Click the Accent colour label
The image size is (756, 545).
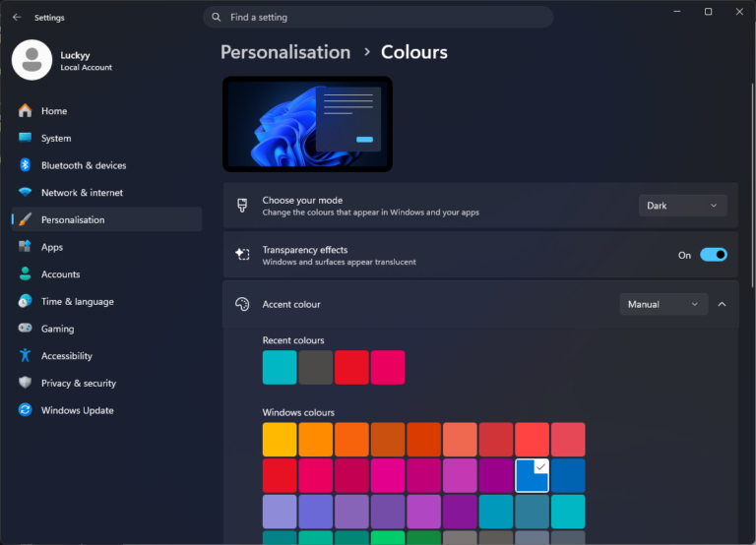pyautogui.click(x=291, y=305)
